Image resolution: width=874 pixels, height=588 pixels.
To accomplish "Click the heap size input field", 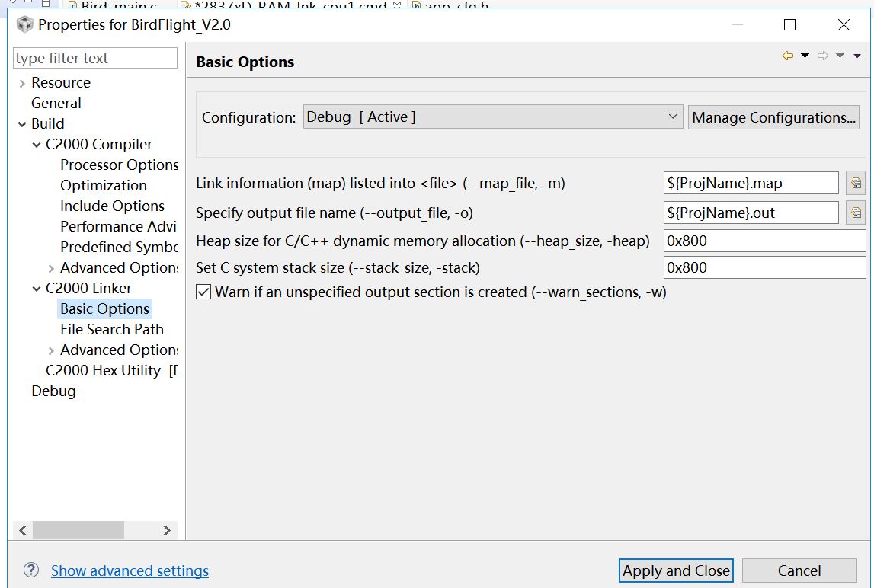I will coord(764,241).
